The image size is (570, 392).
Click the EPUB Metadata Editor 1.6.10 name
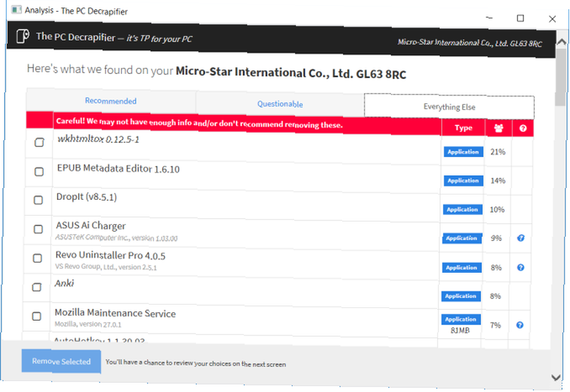(x=118, y=169)
